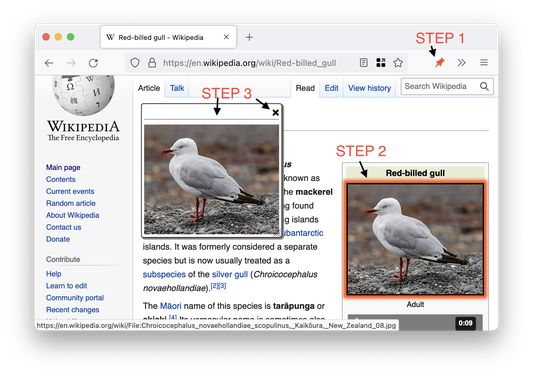This screenshot has width=533, height=376.
Task: Open the Recent changes link
Action: [73, 310]
